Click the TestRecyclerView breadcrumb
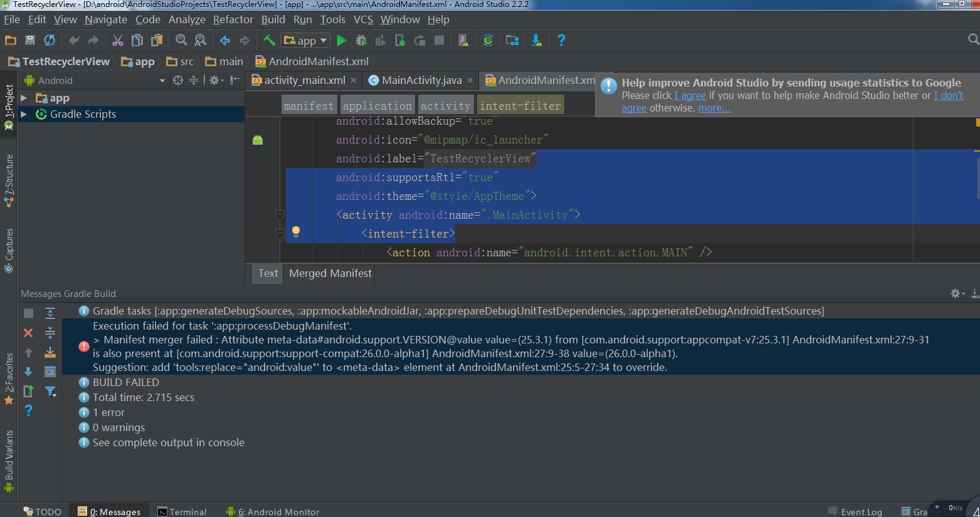This screenshot has height=517, width=980. (58, 61)
